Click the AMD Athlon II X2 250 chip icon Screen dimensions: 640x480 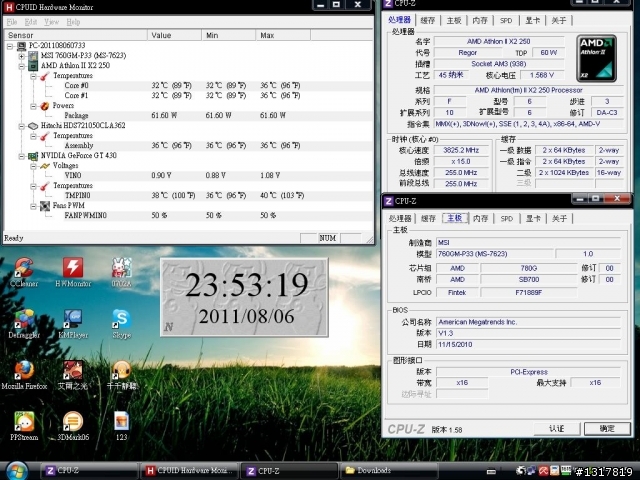click(33, 65)
